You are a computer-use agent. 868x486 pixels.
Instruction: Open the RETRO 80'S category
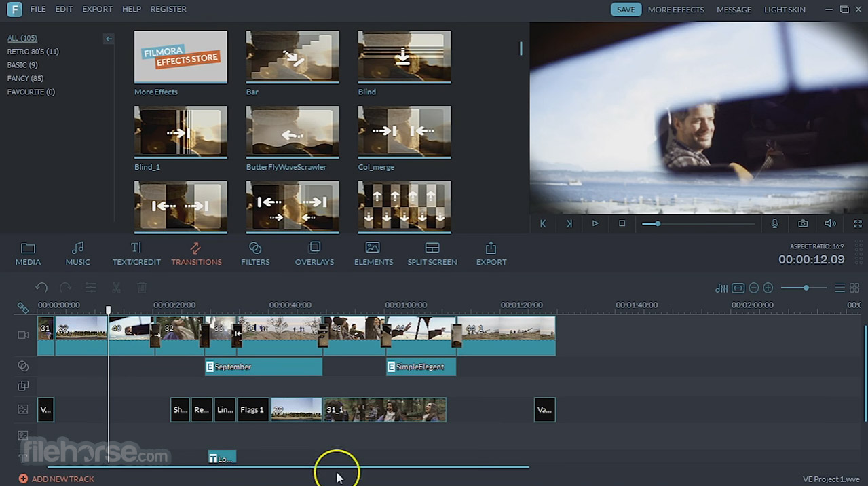coord(33,51)
